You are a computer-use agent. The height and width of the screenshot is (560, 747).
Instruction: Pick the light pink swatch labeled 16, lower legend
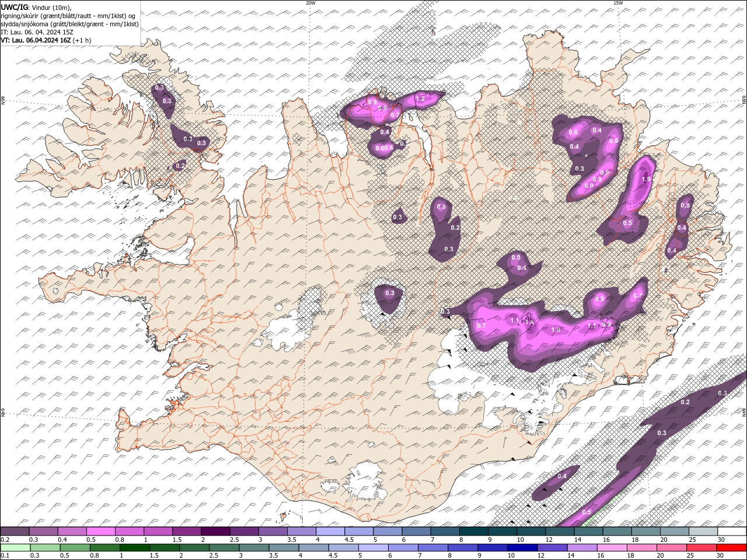[611, 548]
